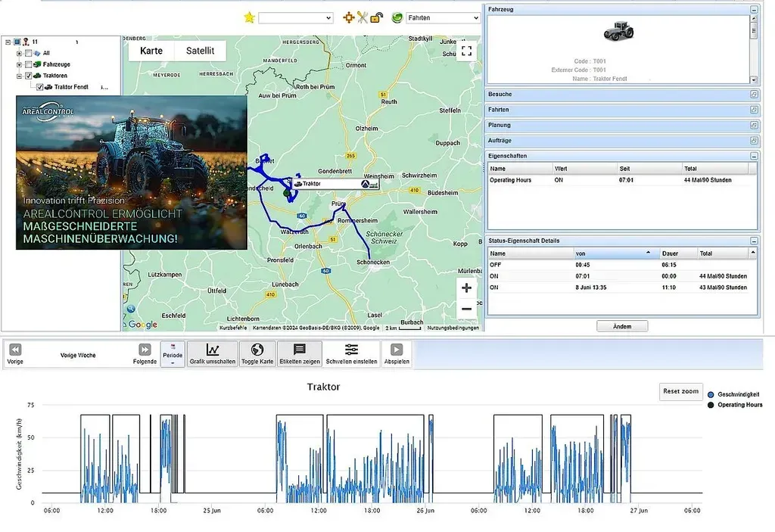The height and width of the screenshot is (532, 775).
Task: Click the Schwellen einstellen icon
Action: (x=350, y=350)
